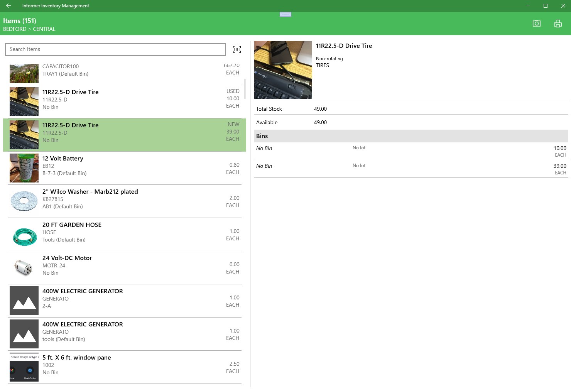The height and width of the screenshot is (392, 571).
Task: Click the handle grip at top center
Action: click(285, 15)
